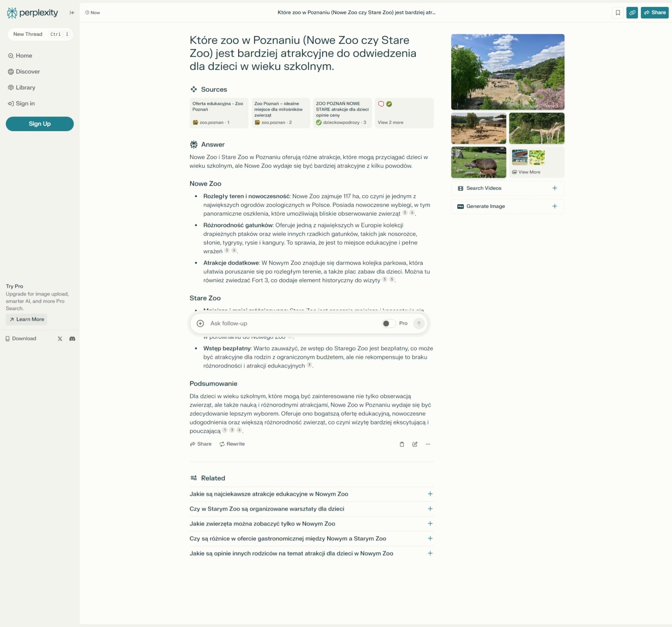Open sandy enclosure thumbnail image

coord(479,128)
